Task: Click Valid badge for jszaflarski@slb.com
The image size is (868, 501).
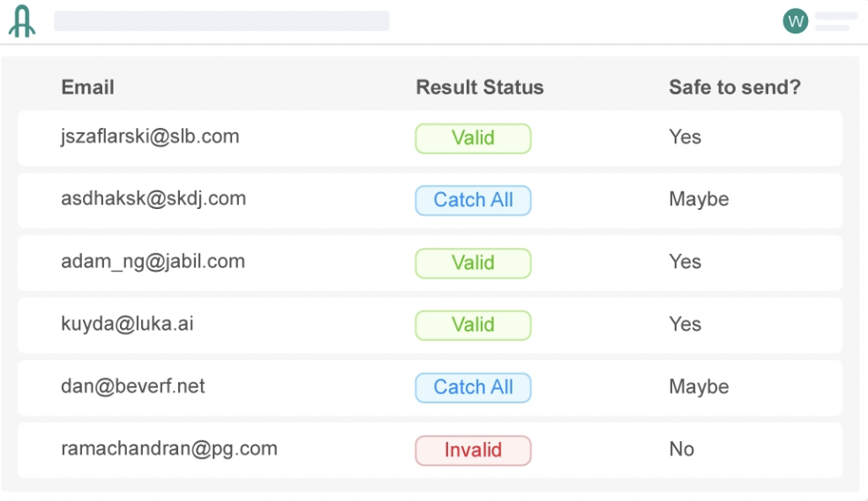Action: click(473, 138)
